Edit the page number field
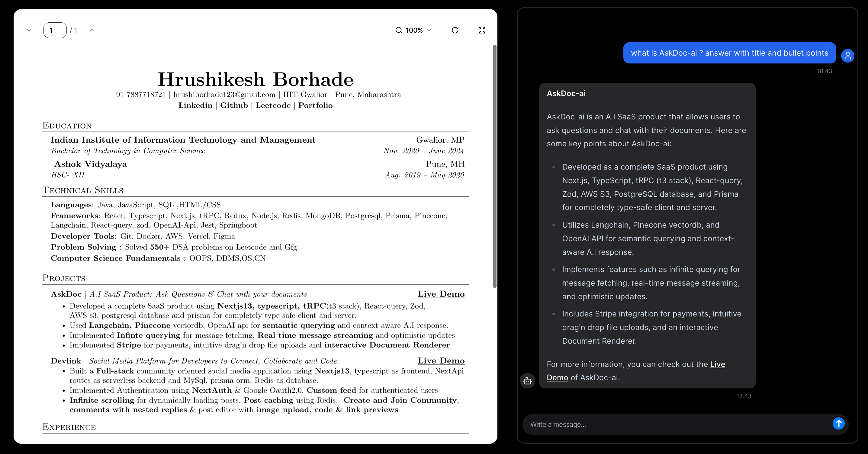 [55, 30]
